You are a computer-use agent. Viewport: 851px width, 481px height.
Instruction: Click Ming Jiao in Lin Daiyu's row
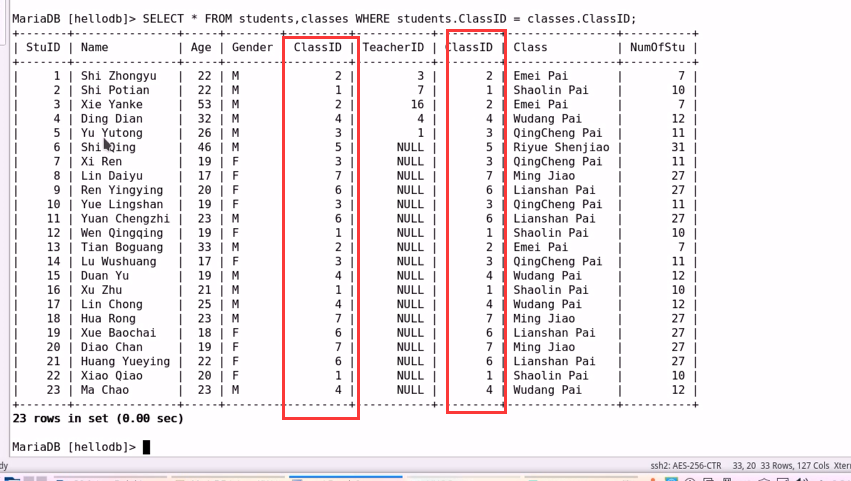click(544, 176)
